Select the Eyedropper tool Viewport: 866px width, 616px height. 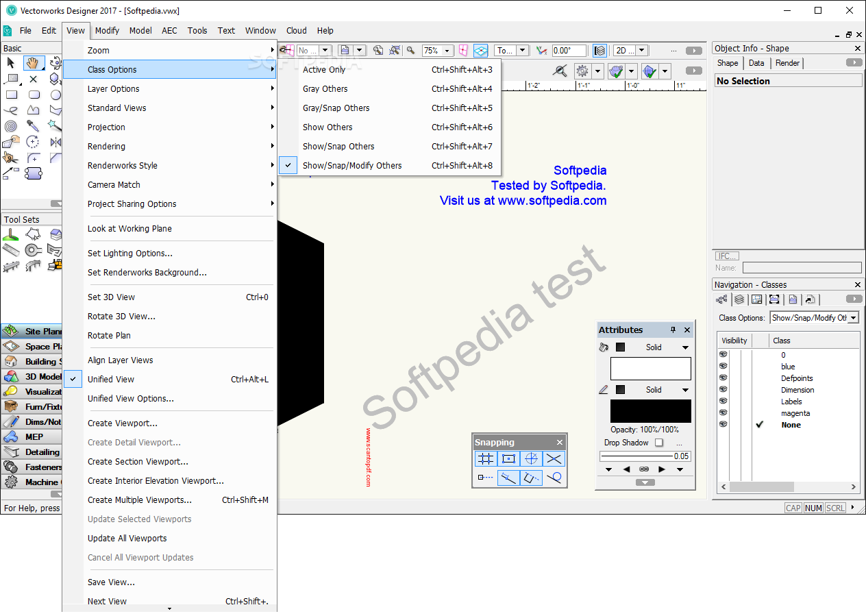[x=33, y=126]
